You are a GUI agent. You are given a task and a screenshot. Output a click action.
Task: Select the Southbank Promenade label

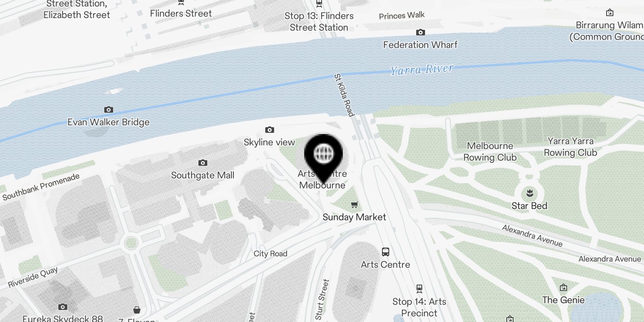(x=41, y=187)
